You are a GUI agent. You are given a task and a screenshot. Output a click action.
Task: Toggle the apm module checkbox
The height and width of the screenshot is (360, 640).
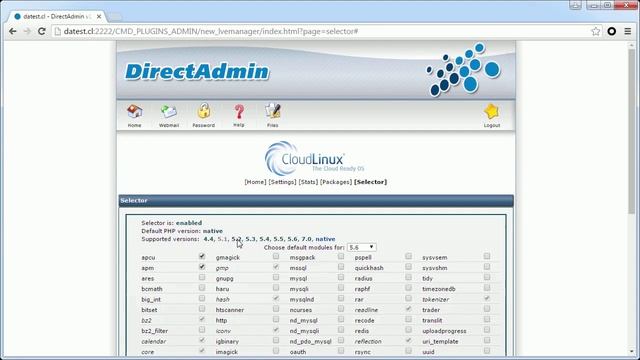pyautogui.click(x=202, y=267)
